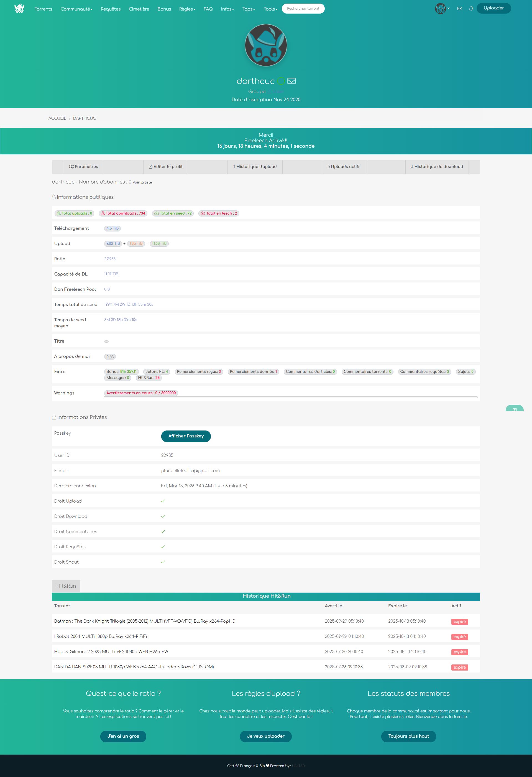
Task: Click the green online status circle
Action: pyautogui.click(x=281, y=81)
